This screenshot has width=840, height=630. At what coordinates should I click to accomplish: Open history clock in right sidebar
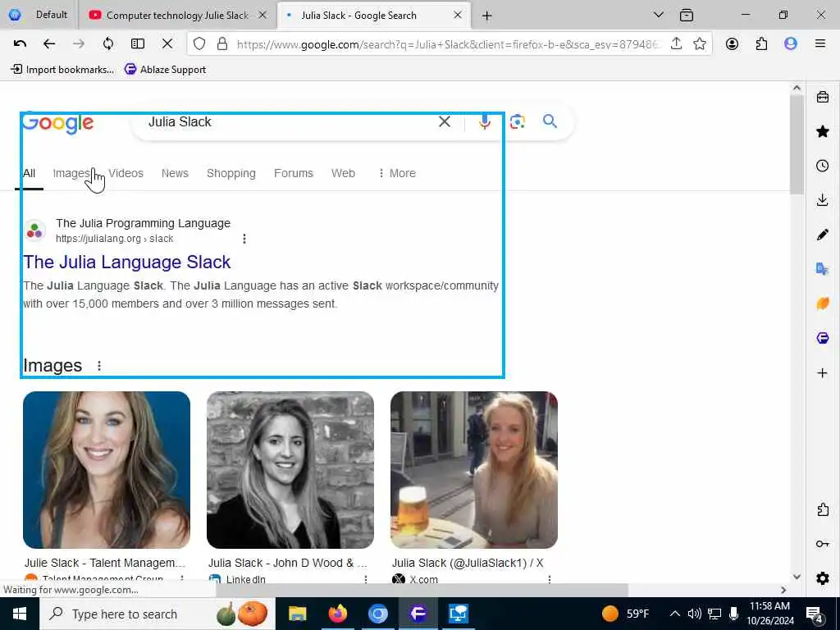click(823, 166)
